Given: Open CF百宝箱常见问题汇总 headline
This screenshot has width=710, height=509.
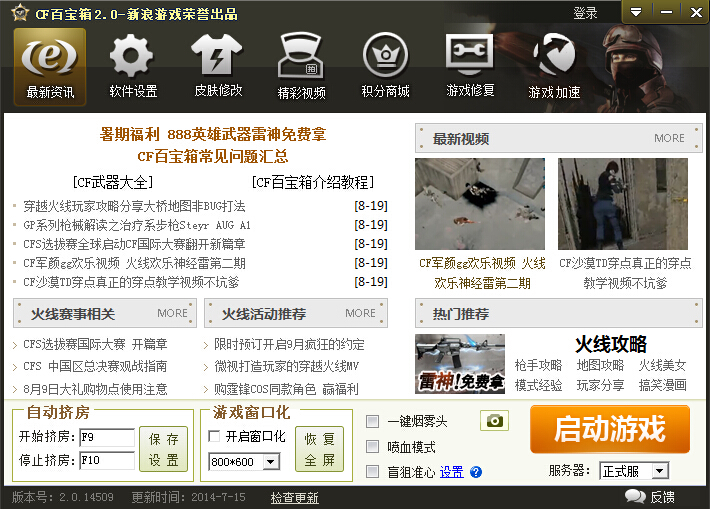Looking at the screenshot, I should click(213, 157).
